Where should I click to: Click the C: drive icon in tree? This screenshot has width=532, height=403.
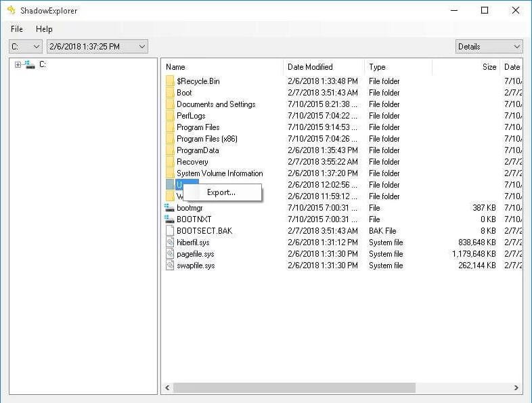coord(30,64)
